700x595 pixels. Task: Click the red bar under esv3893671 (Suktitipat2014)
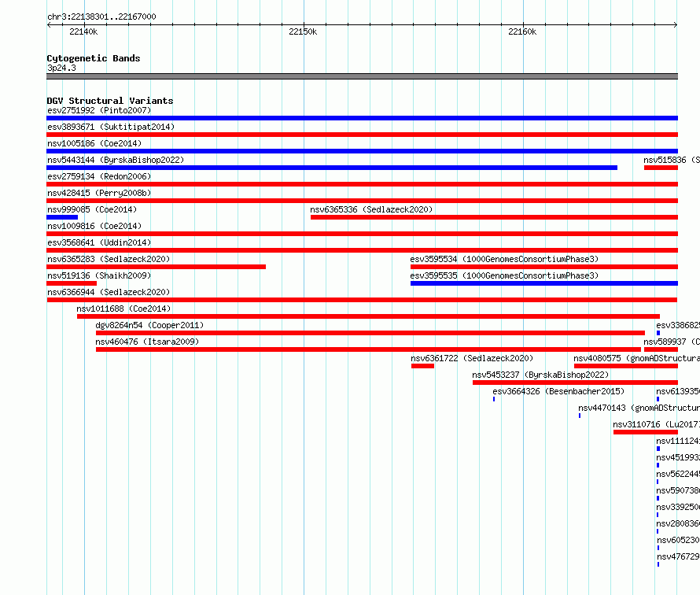point(362,135)
